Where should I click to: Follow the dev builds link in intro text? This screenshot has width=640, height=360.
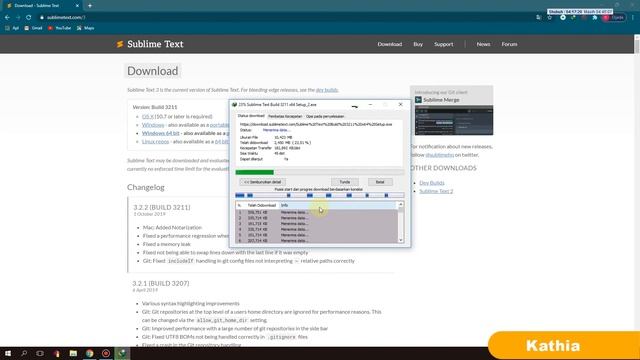click(x=327, y=90)
